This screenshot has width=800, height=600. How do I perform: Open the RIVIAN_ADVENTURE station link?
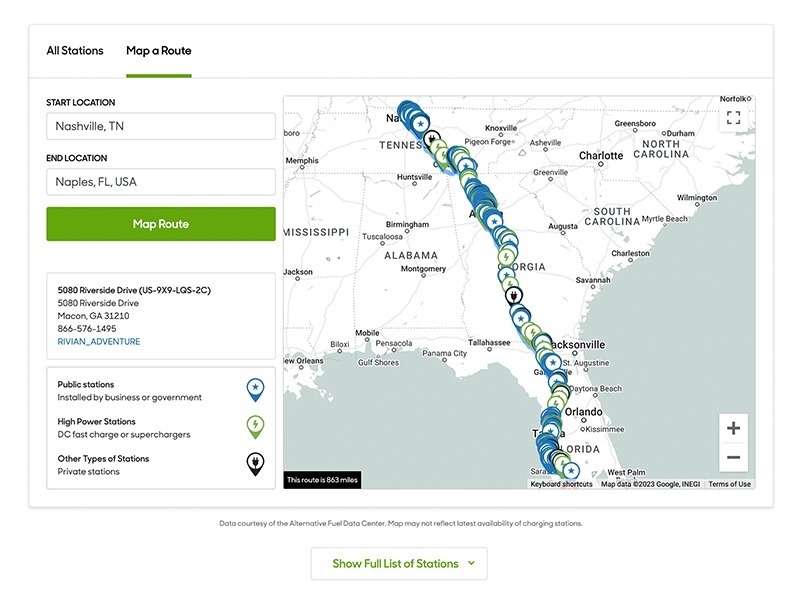click(x=98, y=339)
